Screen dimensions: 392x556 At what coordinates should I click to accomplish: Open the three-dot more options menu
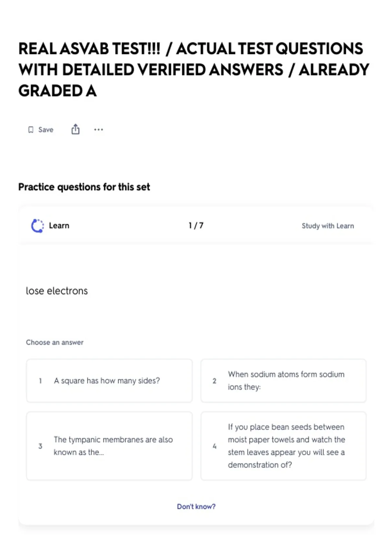pos(98,130)
